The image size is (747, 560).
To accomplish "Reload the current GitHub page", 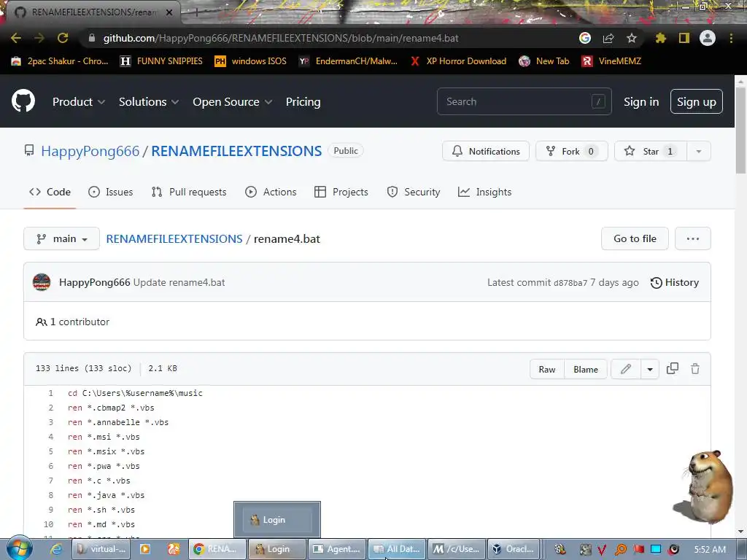I will (x=63, y=38).
